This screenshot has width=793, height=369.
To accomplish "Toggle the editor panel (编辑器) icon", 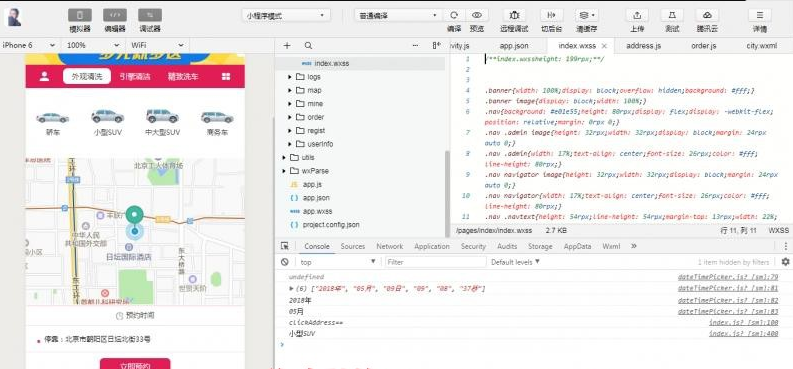I will click(115, 15).
